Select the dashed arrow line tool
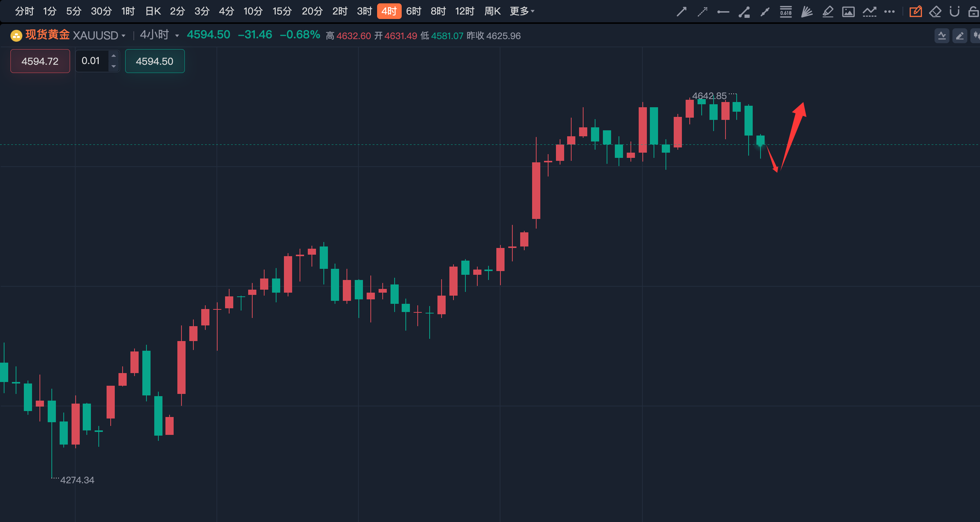This screenshot has width=980, height=522. pyautogui.click(x=702, y=12)
